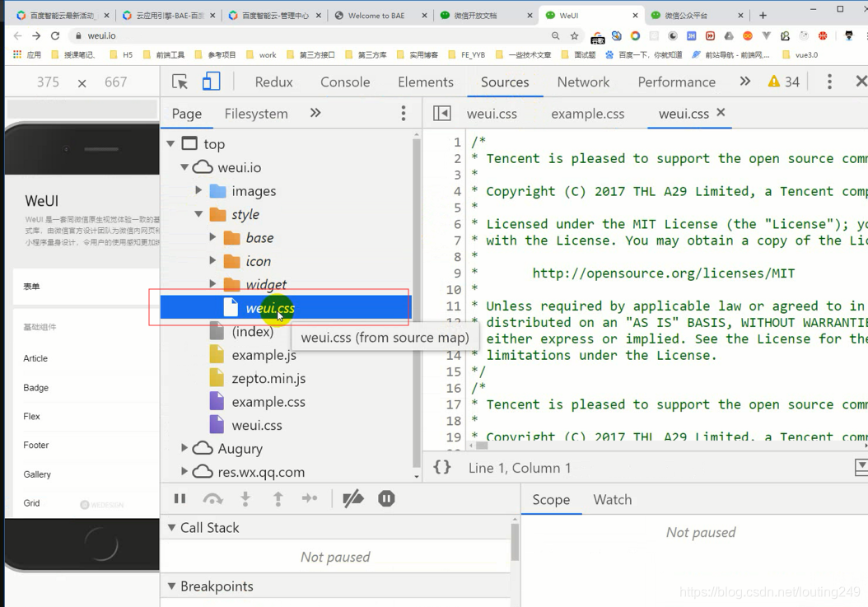The image size is (868, 607).
Task: Select the Page navigator tab
Action: coord(187,114)
